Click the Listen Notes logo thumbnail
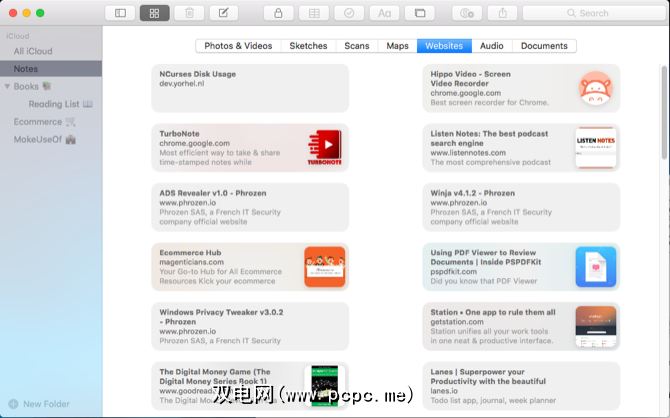The image size is (670, 418). [x=596, y=147]
